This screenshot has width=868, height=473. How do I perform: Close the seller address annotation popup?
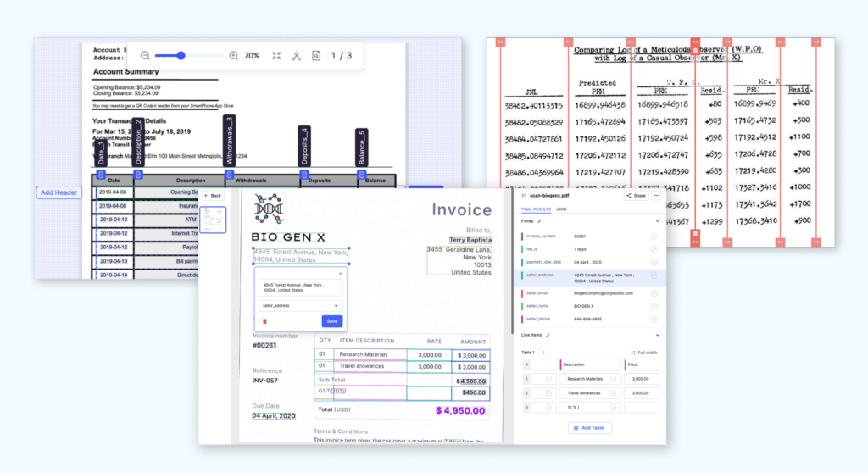[x=341, y=273]
